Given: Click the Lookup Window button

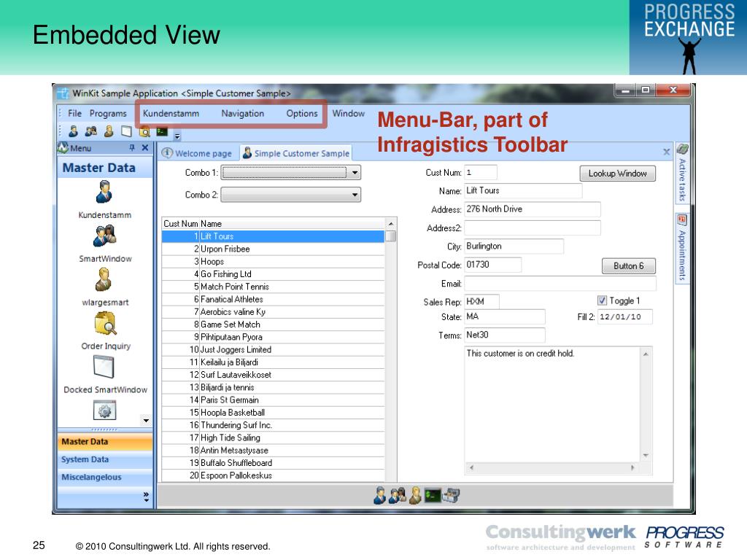Looking at the screenshot, I should point(617,174).
